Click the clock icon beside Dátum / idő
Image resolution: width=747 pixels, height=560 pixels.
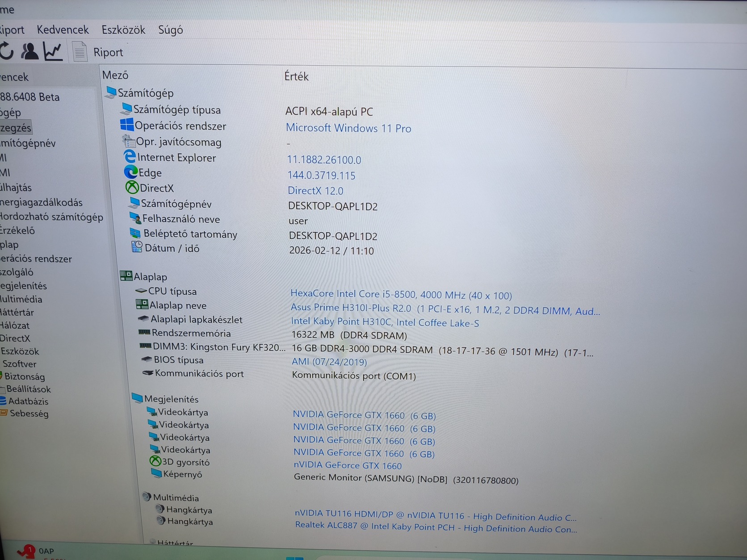pyautogui.click(x=137, y=247)
